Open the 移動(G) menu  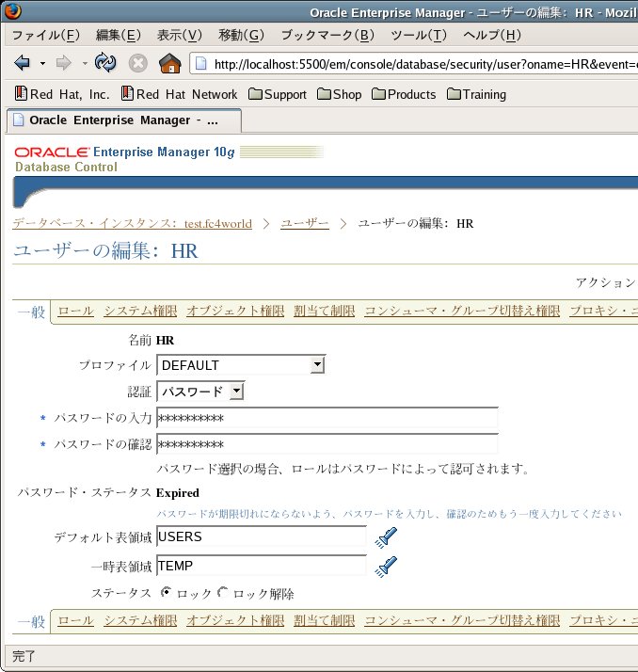241,35
